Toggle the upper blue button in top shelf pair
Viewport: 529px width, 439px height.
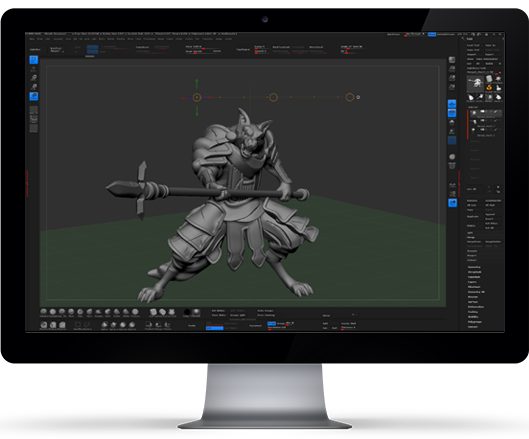[92, 48]
